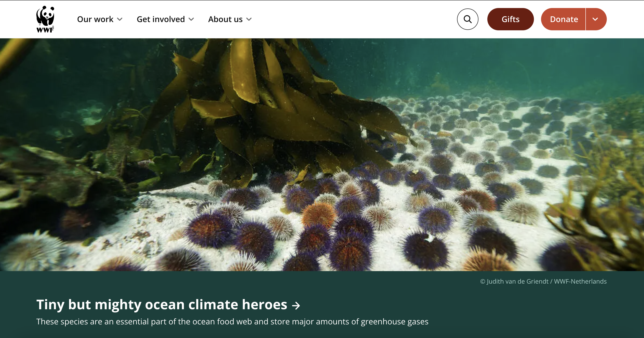The height and width of the screenshot is (338, 644).
Task: Click the text about greenhouse gases
Action: coord(232,322)
